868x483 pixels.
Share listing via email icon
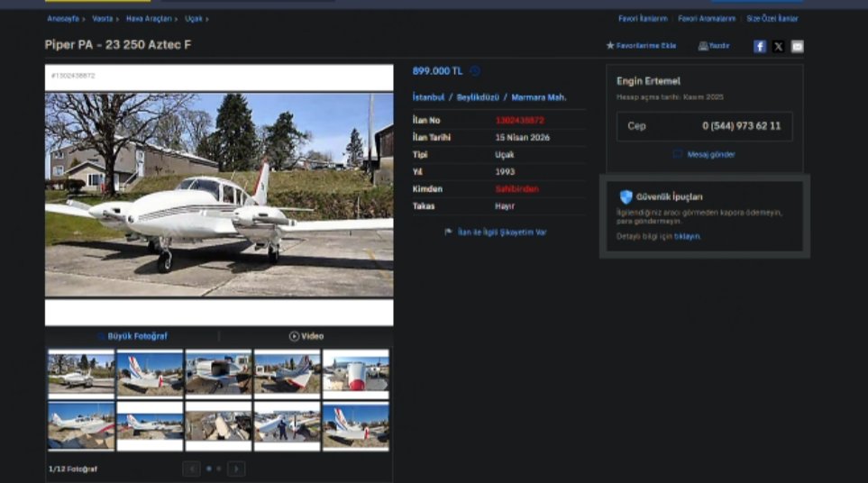click(x=797, y=47)
